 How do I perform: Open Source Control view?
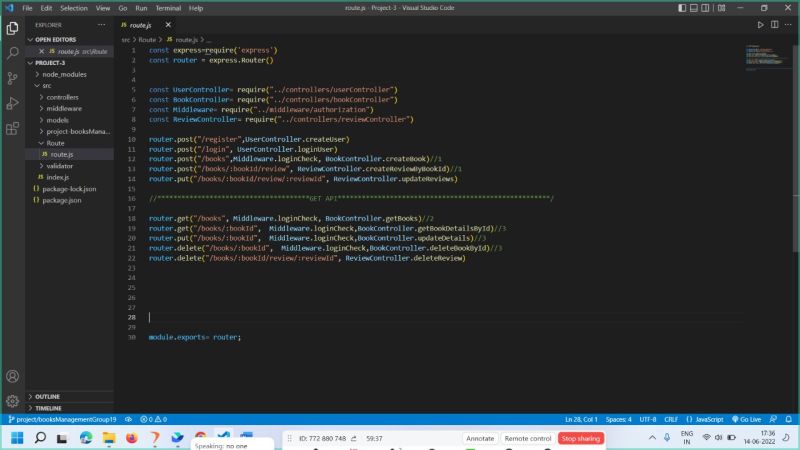[12, 78]
